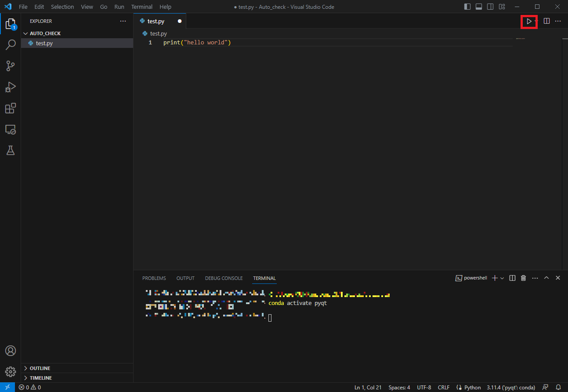Open the Source Control view
Viewport: 568px width, 392px height.
(11, 66)
